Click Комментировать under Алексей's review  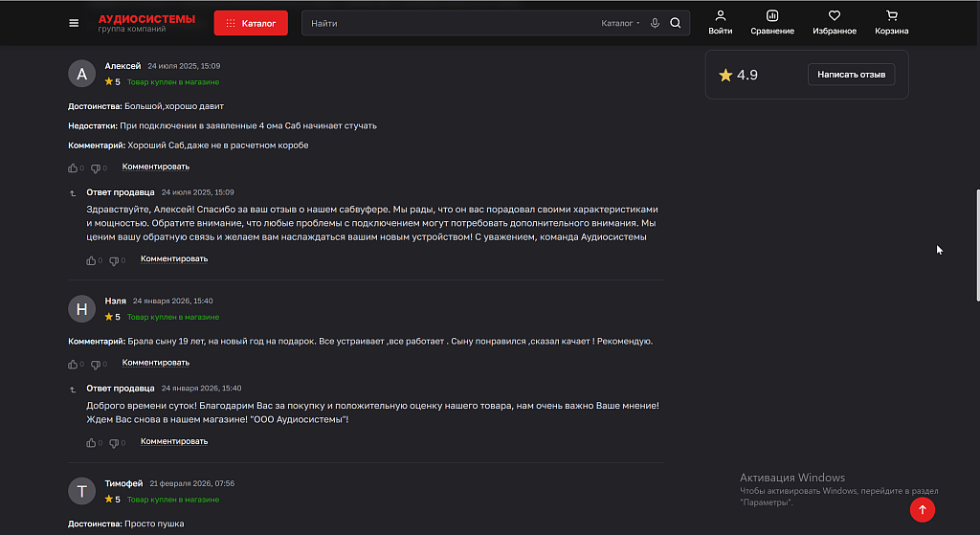(x=156, y=167)
